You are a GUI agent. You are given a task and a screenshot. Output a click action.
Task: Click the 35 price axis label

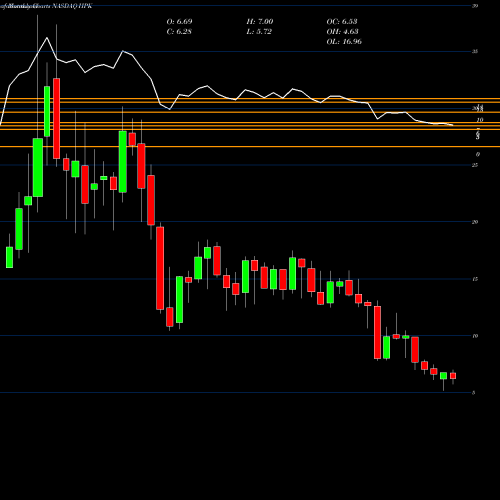click(x=475, y=51)
